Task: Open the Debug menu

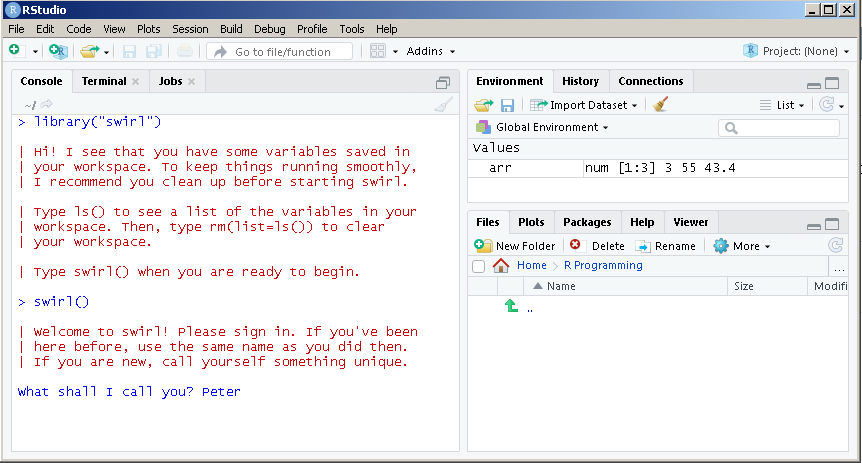Action: click(269, 29)
